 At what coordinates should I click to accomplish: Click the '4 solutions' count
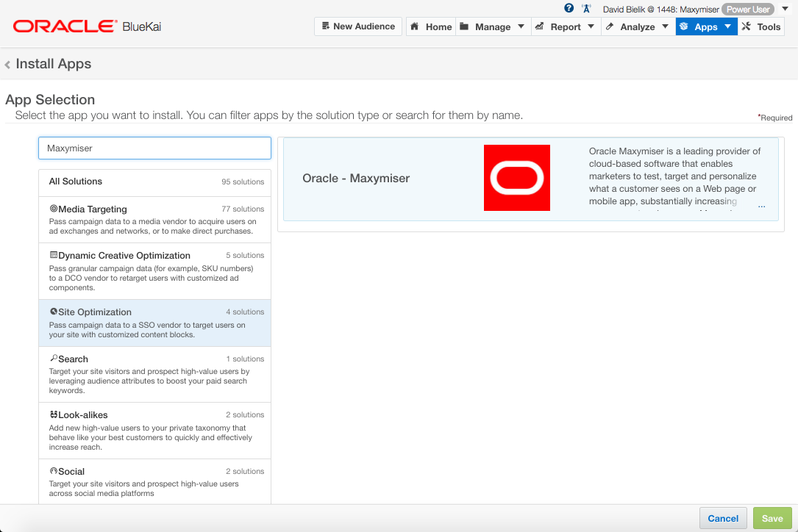pyautogui.click(x=245, y=312)
